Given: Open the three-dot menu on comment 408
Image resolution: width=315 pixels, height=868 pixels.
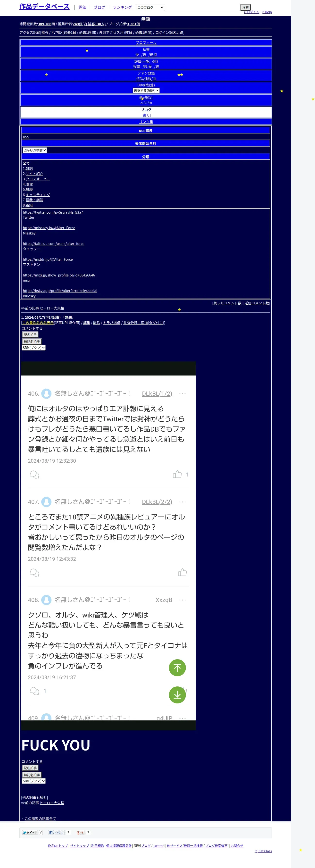Looking at the screenshot, I should 182,600.
